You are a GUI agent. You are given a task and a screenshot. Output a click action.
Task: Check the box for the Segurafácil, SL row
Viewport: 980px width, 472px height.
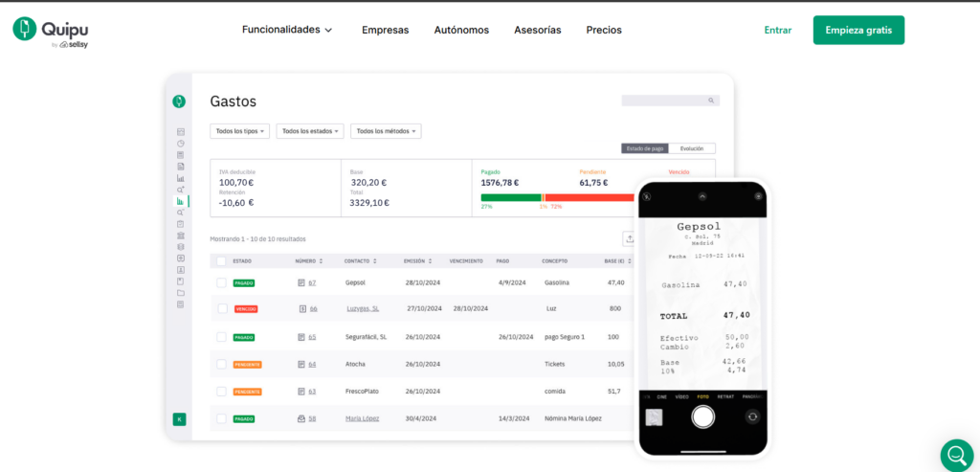221,337
